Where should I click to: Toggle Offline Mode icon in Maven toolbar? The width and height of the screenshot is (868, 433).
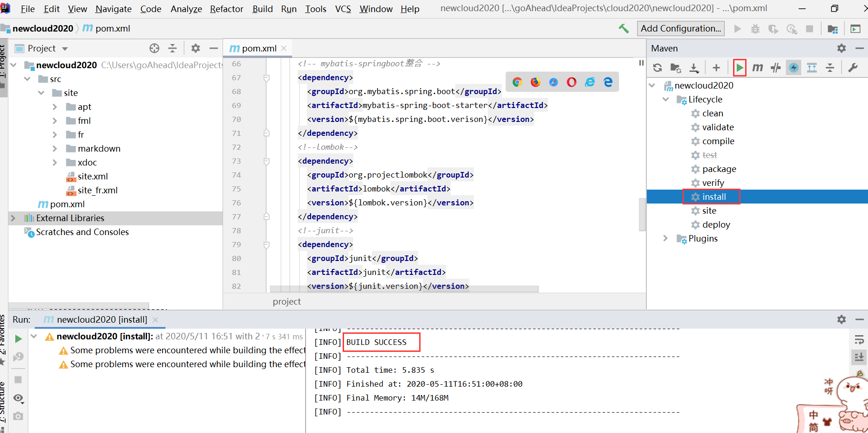(x=776, y=68)
